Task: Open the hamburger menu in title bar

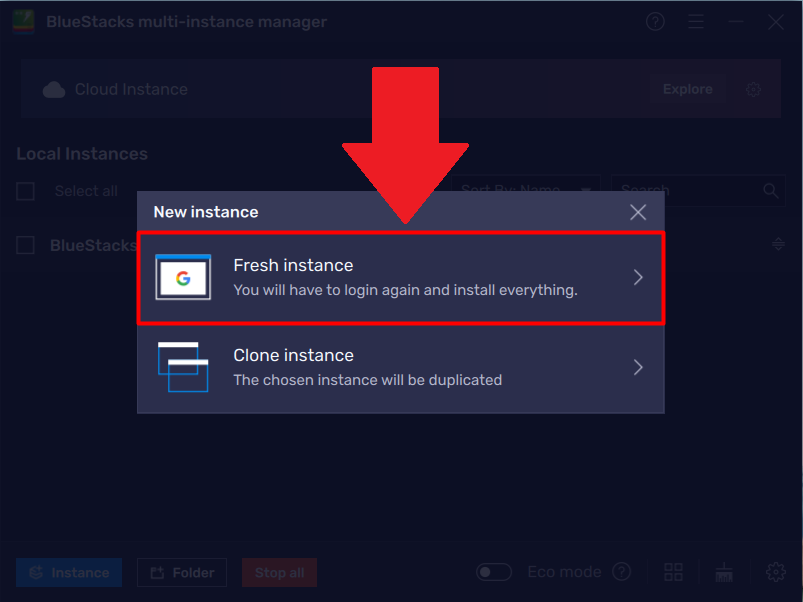Action: pyautogui.click(x=695, y=22)
